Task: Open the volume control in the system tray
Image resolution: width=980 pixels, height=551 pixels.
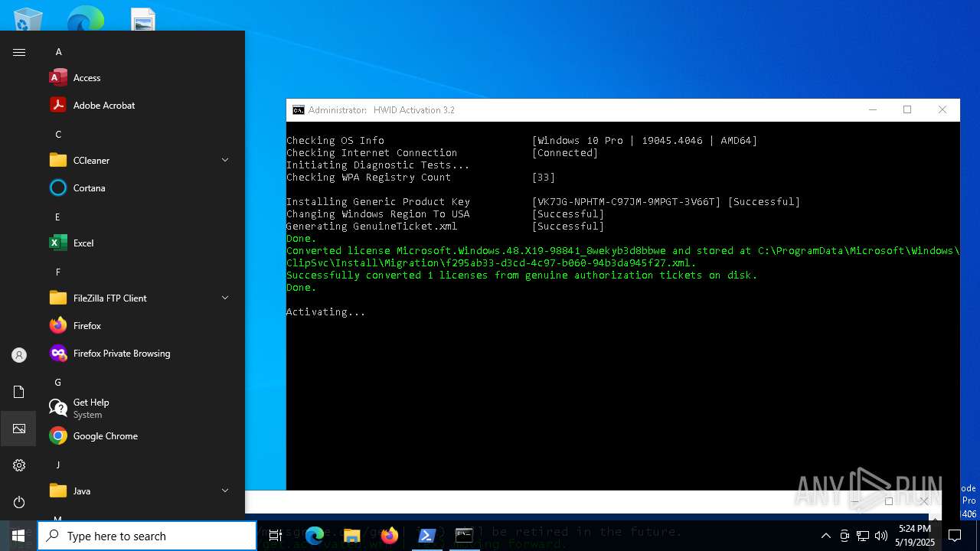Action: (x=881, y=536)
